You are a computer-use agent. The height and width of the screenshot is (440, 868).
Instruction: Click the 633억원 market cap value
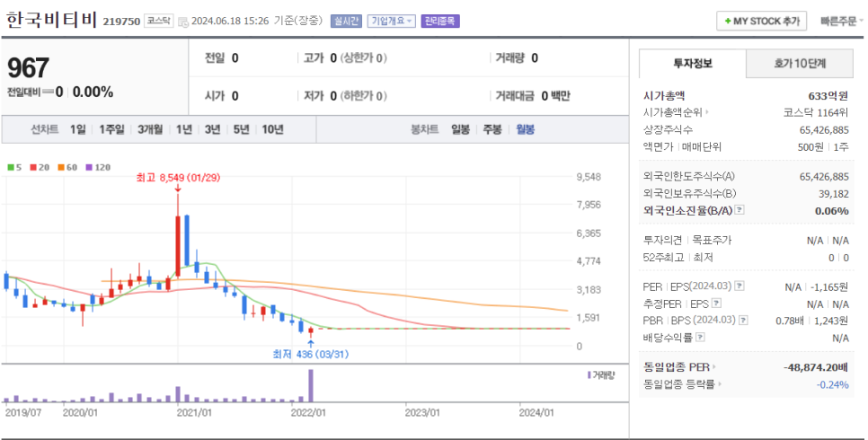point(828,96)
